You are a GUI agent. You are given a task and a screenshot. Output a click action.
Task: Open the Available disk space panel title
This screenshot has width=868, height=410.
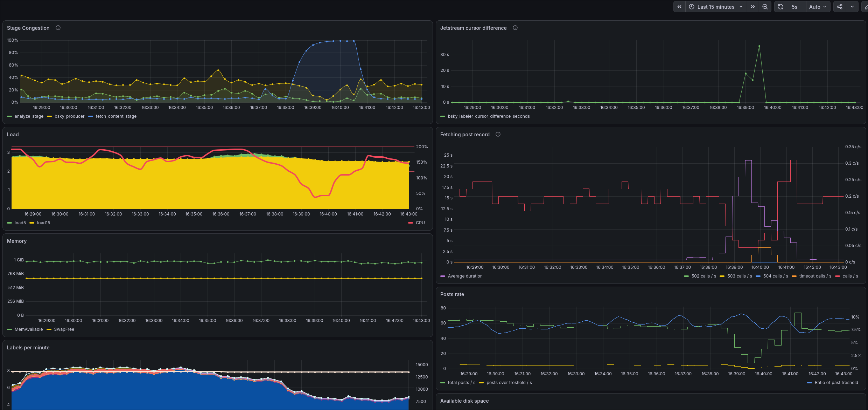click(x=464, y=401)
